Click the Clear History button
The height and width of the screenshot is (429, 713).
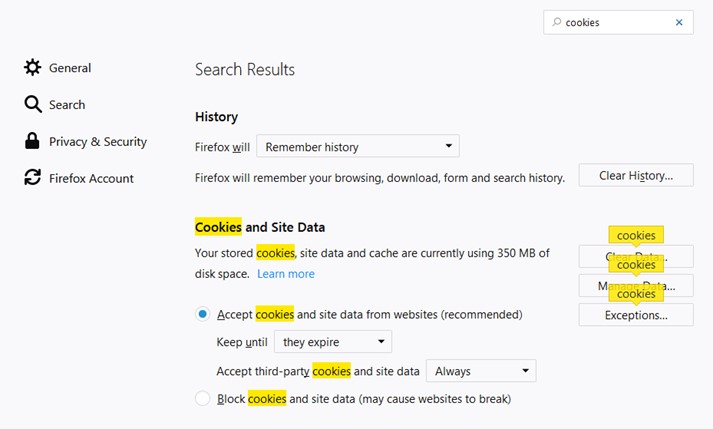click(636, 175)
